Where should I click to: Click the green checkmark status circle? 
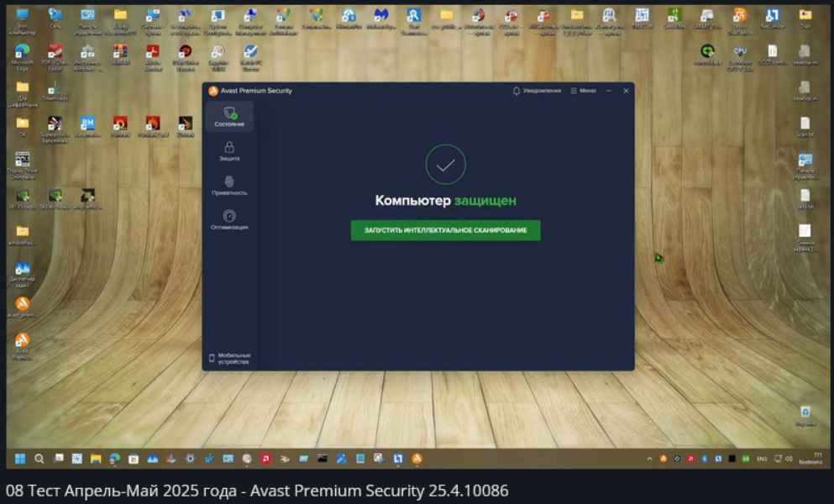pyautogui.click(x=446, y=165)
